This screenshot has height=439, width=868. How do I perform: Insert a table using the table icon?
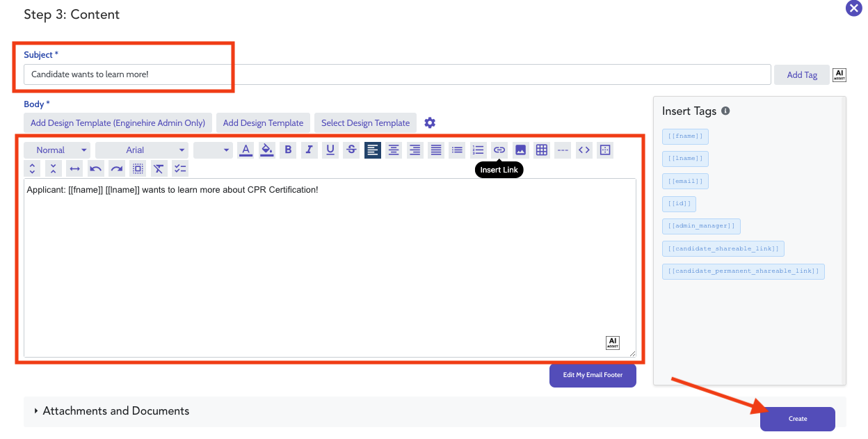(x=541, y=150)
